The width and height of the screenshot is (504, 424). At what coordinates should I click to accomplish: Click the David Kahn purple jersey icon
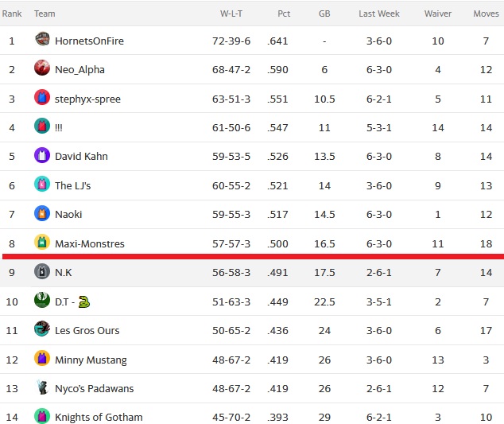pos(42,155)
